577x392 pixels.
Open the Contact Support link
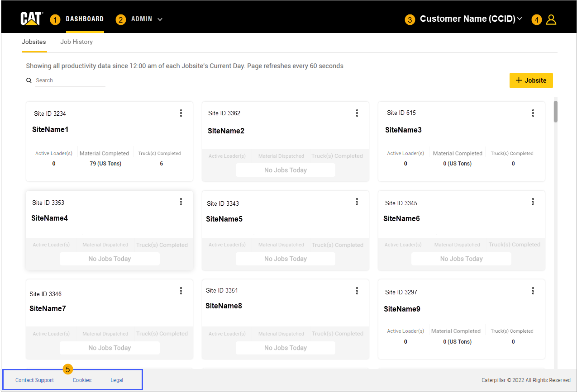coord(34,380)
